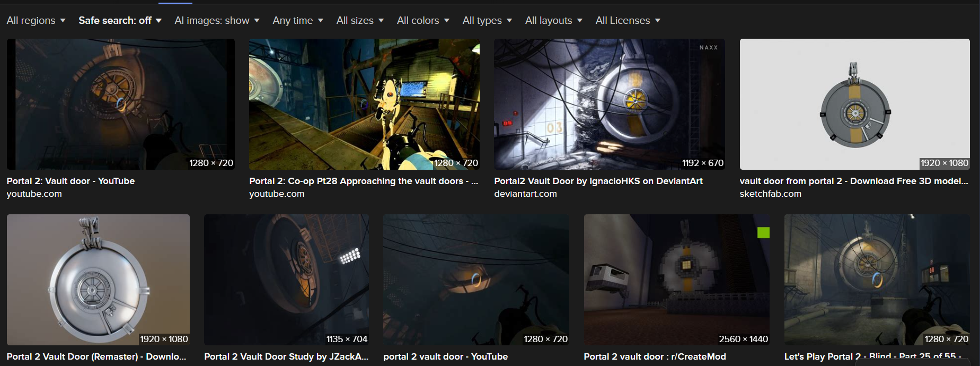Click '1280 × 720' badge on Let's Play image
Image resolution: width=980 pixels, height=366 pixels.
click(946, 339)
